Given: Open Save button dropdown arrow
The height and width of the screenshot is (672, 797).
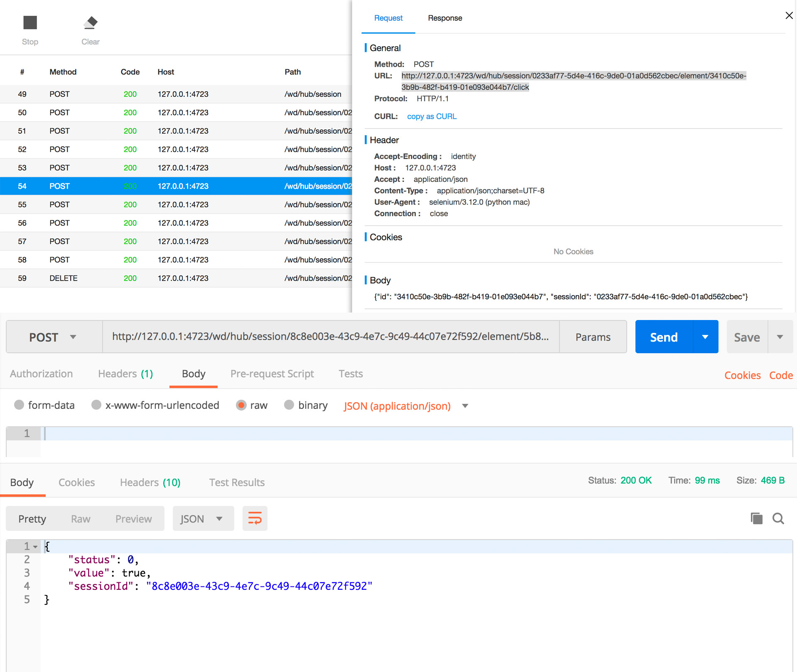Looking at the screenshot, I should (780, 337).
